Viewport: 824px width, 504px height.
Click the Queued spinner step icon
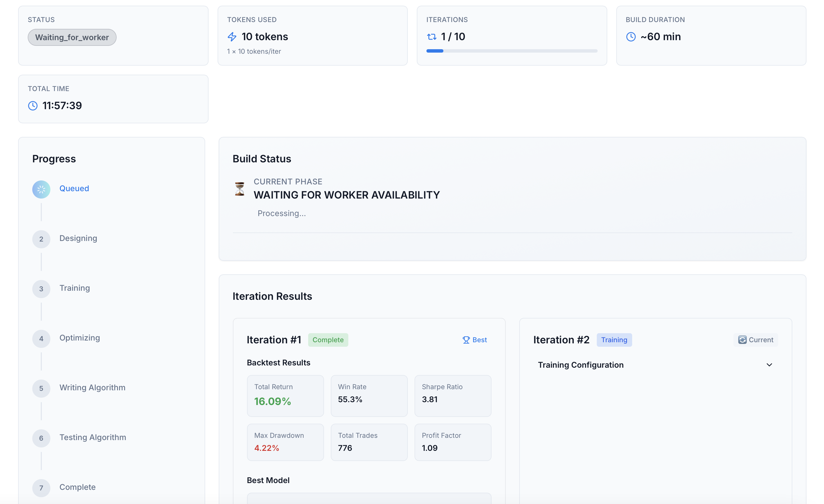(41, 189)
